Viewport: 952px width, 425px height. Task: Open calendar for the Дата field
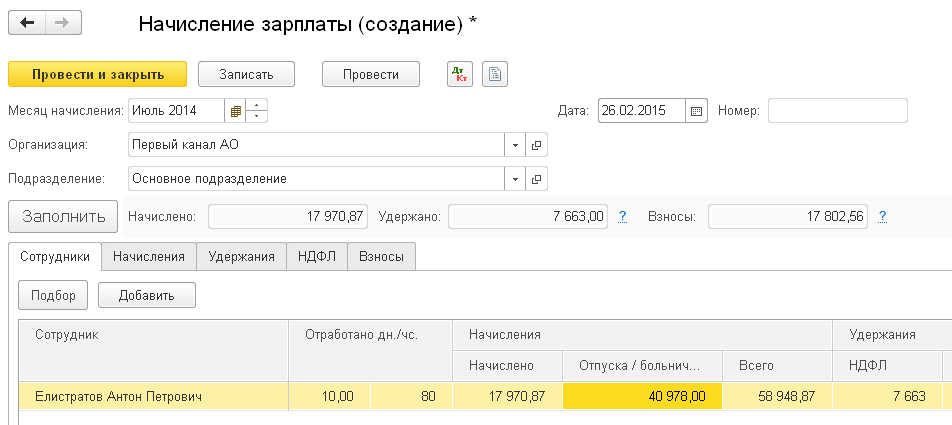pos(697,110)
